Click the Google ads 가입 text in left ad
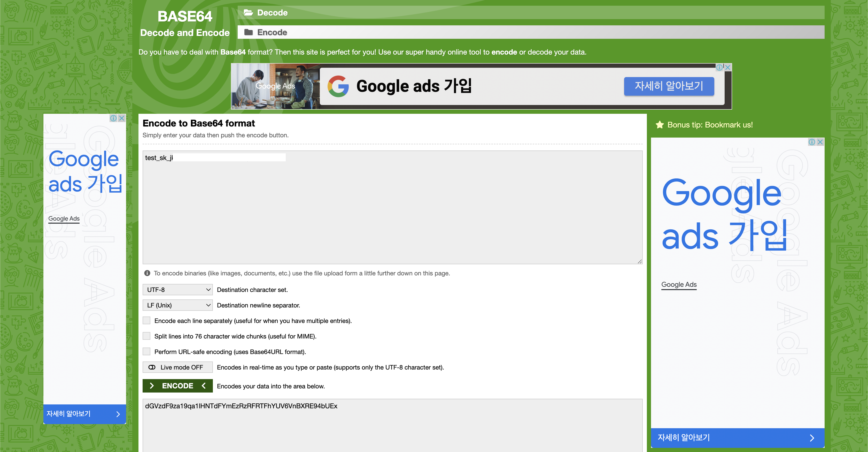The image size is (868, 452). tap(85, 171)
